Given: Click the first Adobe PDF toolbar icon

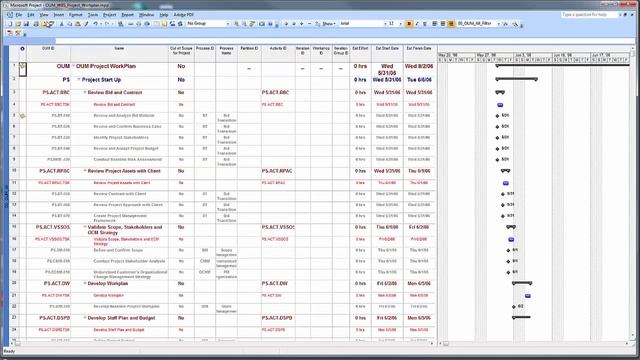Looking at the screenshot, I should coord(10,33).
